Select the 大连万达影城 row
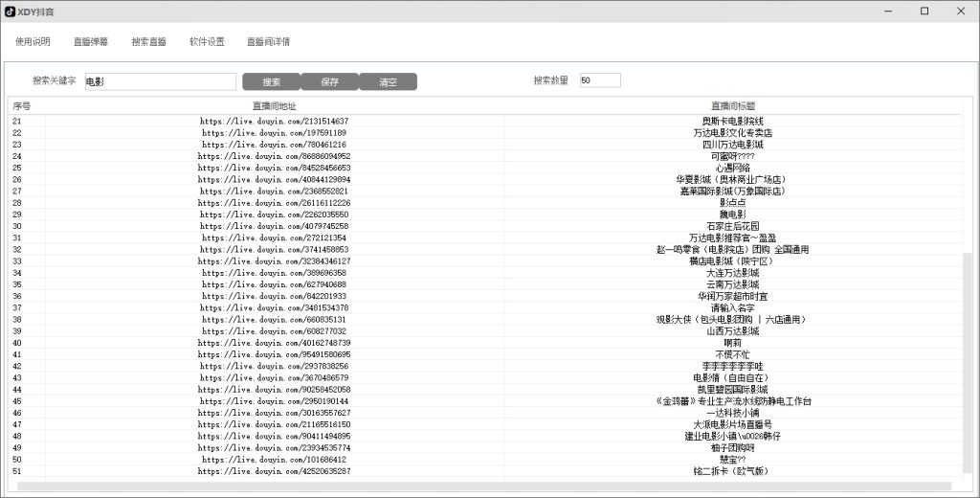Viewport: 980px width, 498px height. 732,273
